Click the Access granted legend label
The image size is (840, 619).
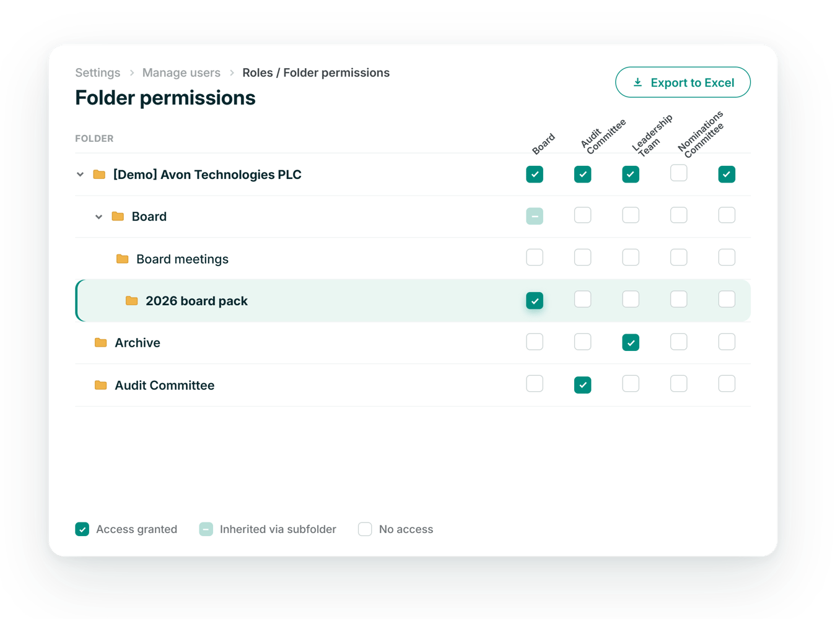136,529
